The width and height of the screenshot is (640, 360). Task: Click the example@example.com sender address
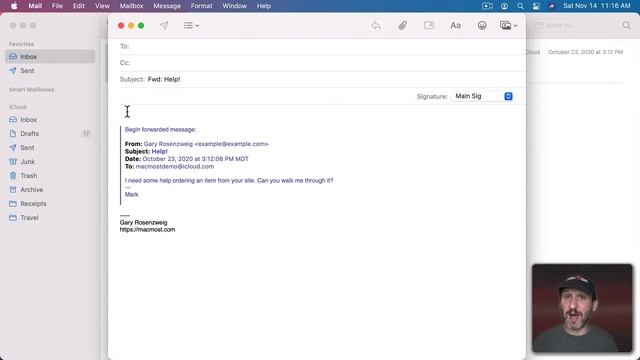(231, 144)
